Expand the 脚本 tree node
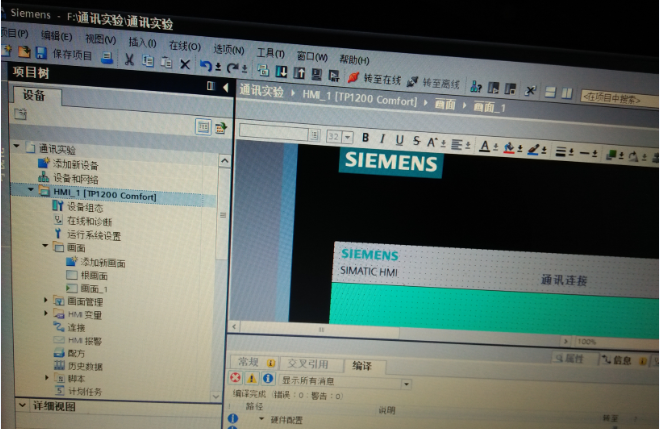Screen dimensions: 660x429 point(47,378)
